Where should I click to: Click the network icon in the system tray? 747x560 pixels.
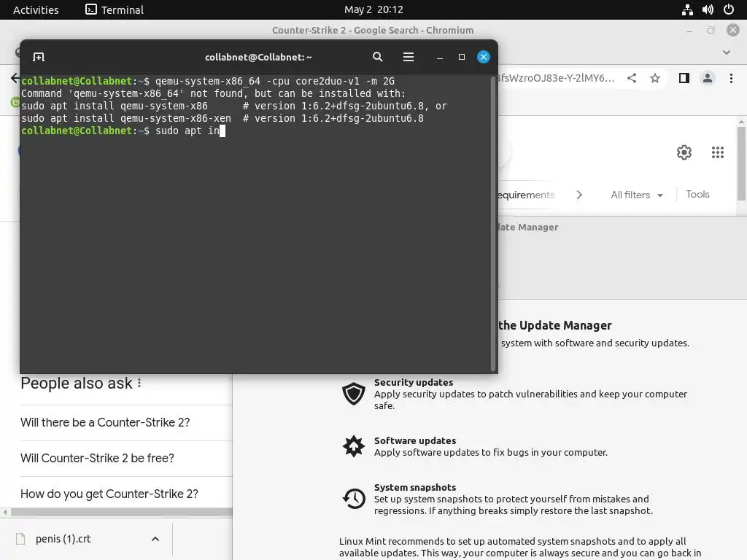687,9
